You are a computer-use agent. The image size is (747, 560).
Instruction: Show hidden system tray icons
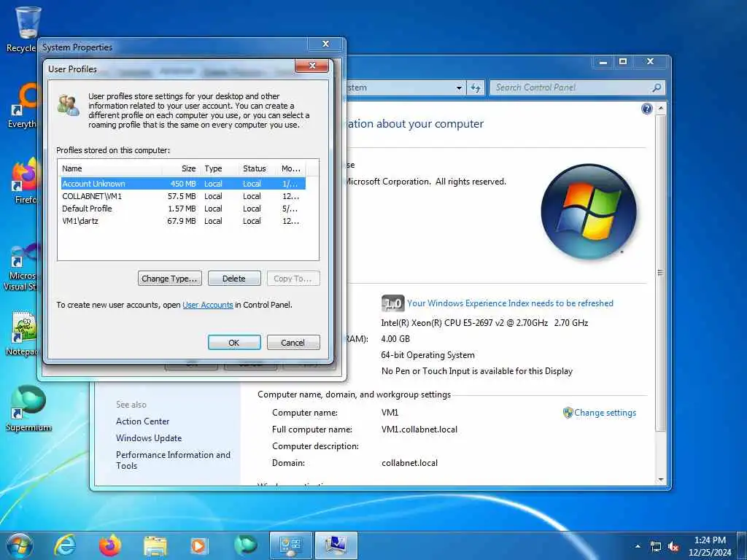(x=638, y=546)
